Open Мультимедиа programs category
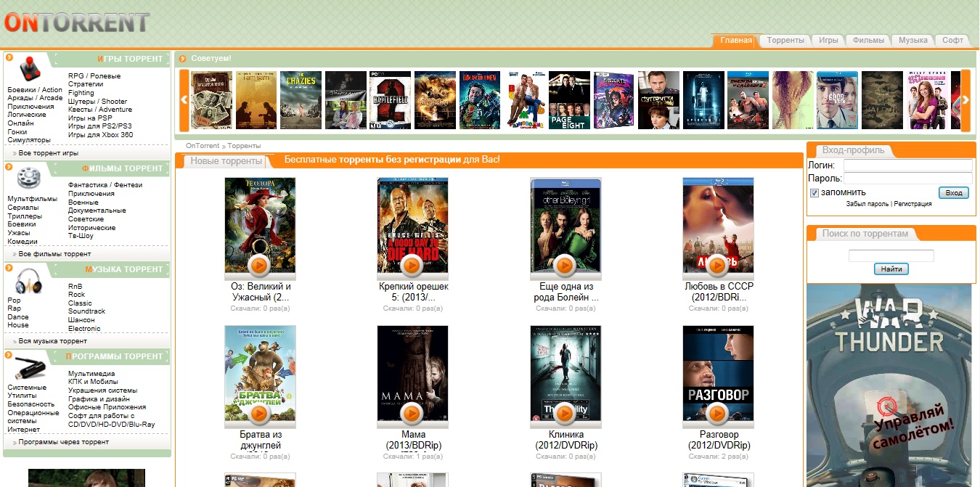The height and width of the screenshot is (487, 980). point(91,374)
